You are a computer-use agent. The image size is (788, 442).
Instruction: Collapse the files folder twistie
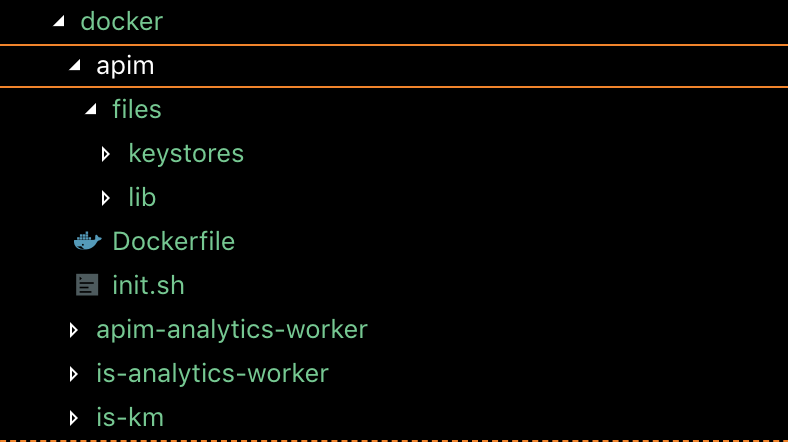point(91,109)
